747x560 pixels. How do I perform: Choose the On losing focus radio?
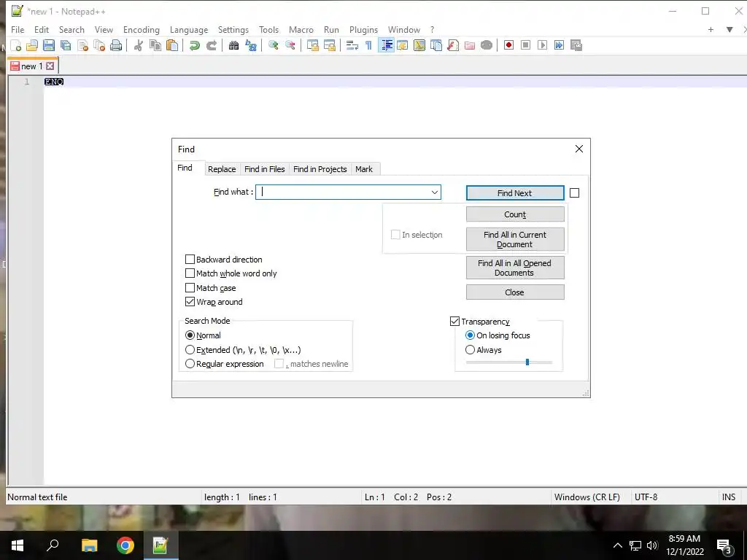point(470,335)
